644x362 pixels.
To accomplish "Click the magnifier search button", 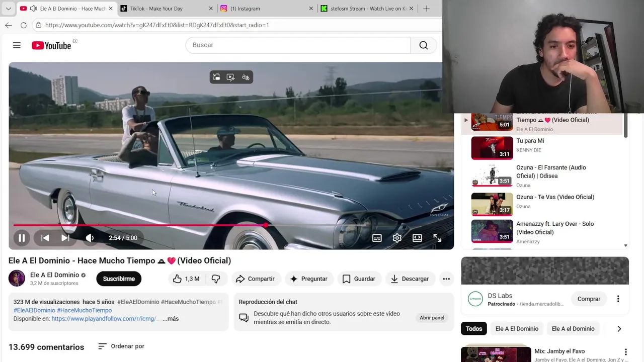I will click(x=424, y=45).
